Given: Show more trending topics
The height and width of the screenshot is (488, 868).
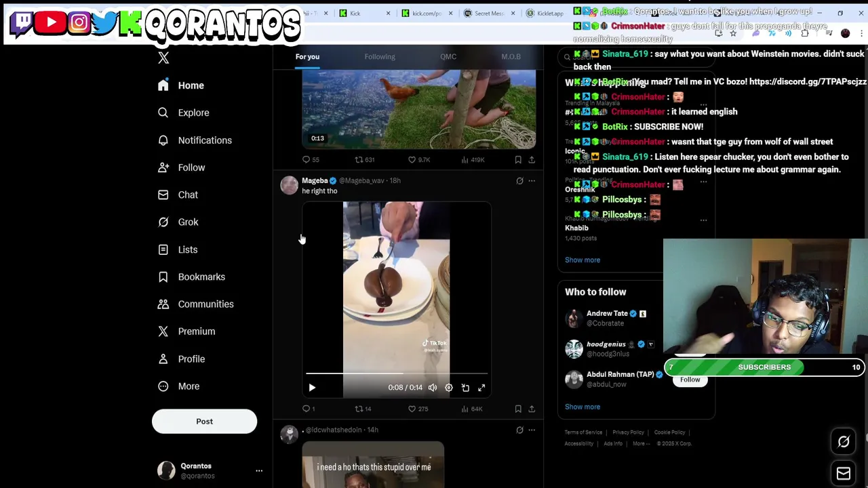Looking at the screenshot, I should [583, 260].
